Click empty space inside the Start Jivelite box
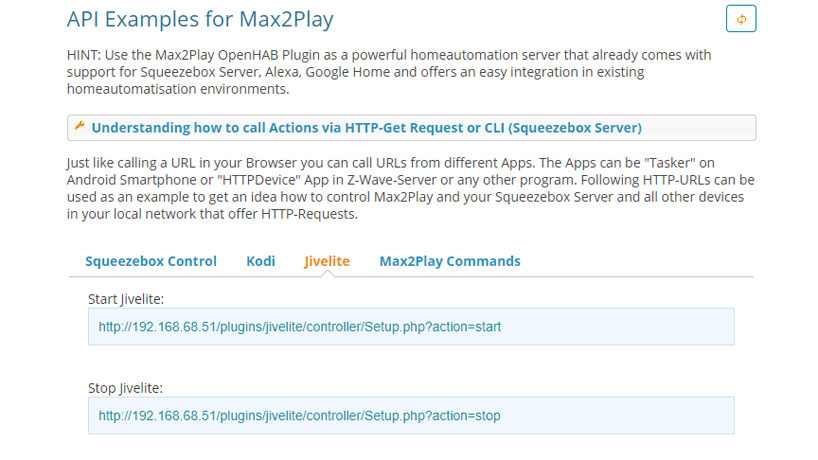 pyautogui.click(x=616, y=326)
